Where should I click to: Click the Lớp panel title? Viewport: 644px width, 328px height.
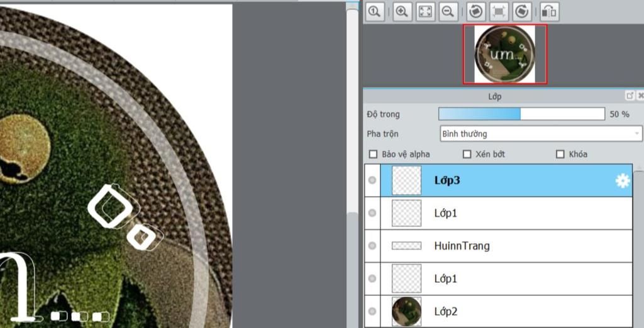click(x=494, y=97)
